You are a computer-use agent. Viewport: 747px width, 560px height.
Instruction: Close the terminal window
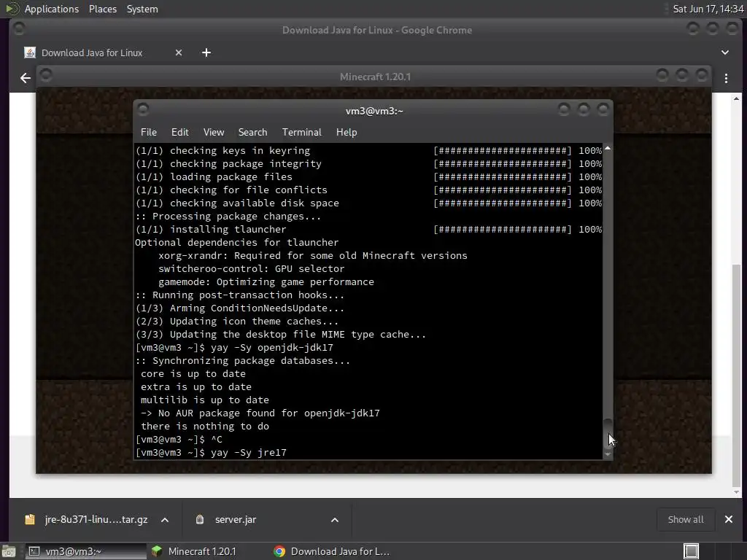[603, 110]
